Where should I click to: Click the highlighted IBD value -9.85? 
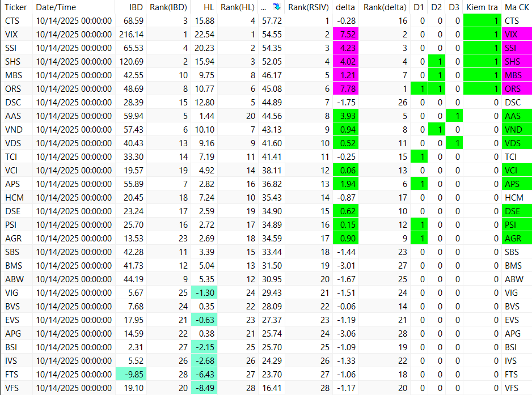tap(131, 375)
